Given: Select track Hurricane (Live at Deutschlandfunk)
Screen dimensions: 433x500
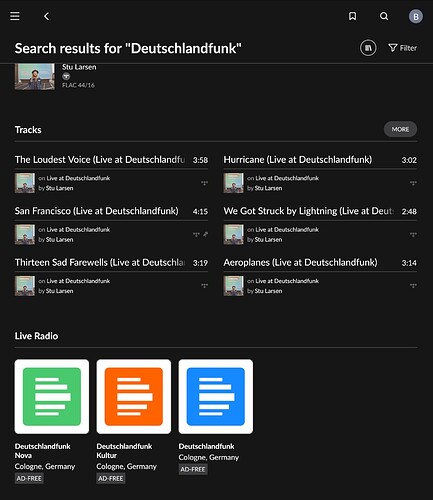Looking at the screenshot, I should click(298, 160).
